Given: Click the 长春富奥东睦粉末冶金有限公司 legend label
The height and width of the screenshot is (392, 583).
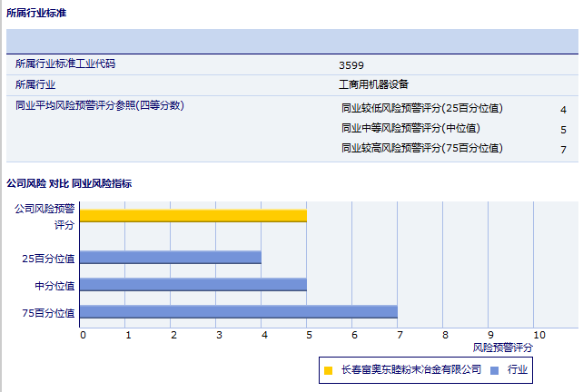Looking at the screenshot, I should pos(410,370).
